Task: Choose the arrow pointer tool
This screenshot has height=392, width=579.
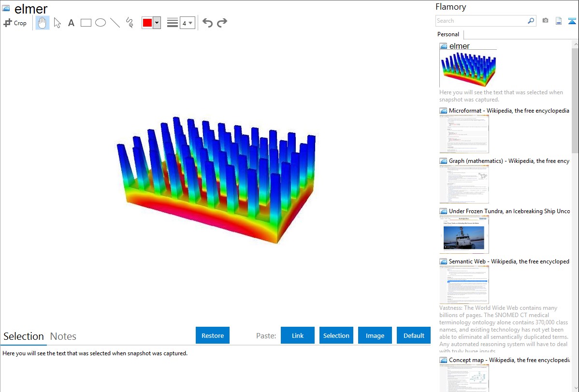Action: (57, 23)
